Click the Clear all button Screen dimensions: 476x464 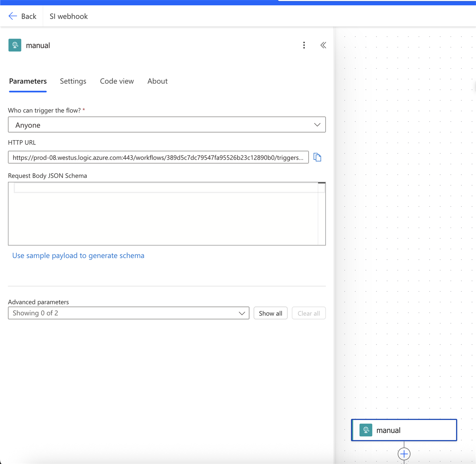pyautogui.click(x=309, y=313)
